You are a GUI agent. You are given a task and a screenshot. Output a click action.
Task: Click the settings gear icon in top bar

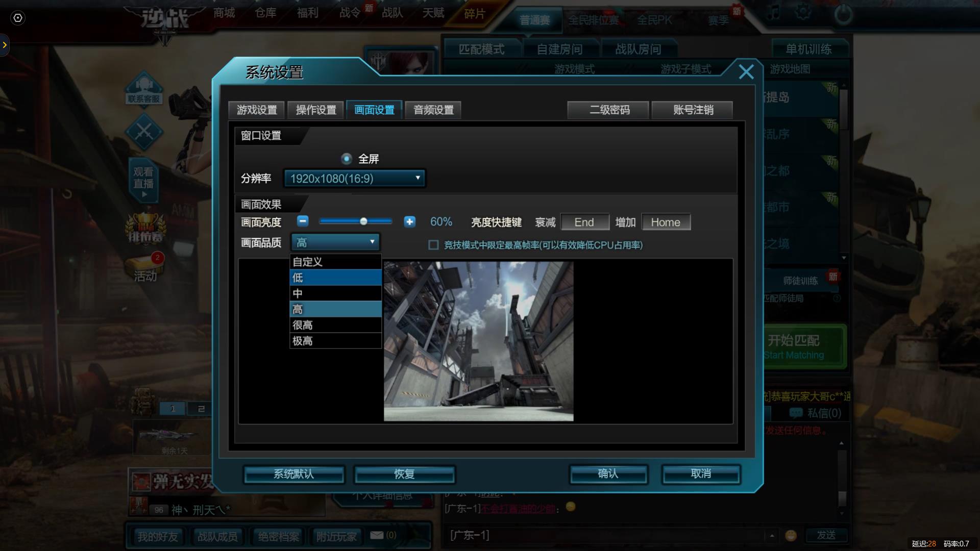click(803, 12)
